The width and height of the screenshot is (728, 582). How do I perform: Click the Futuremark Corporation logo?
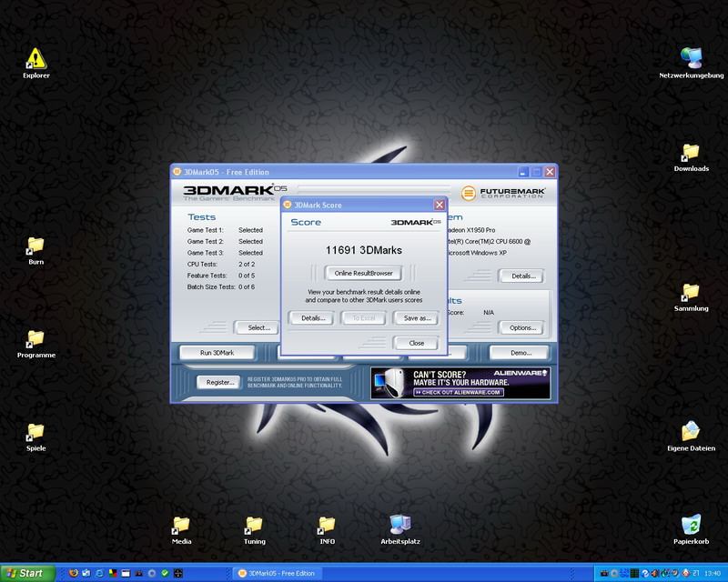pyautogui.click(x=503, y=193)
